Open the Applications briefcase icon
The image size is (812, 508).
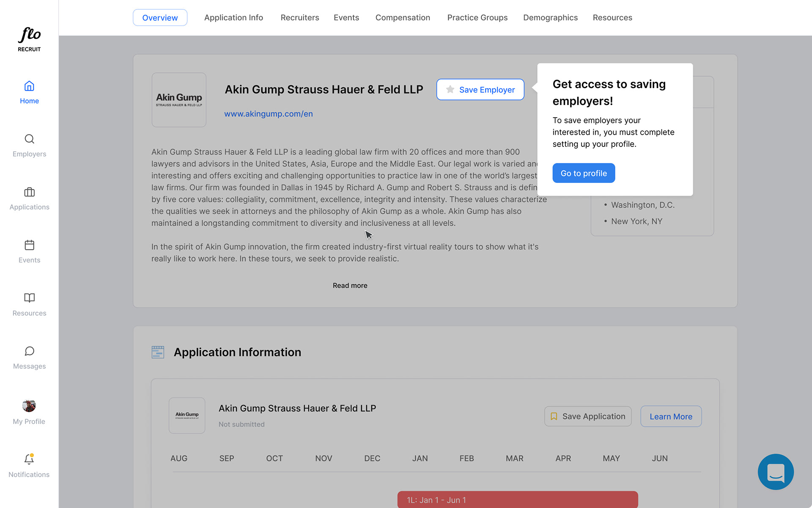(29, 192)
